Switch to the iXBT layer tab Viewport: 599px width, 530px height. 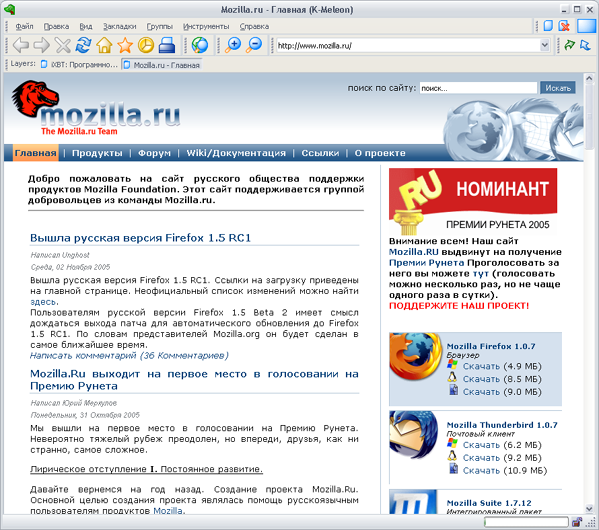(79, 65)
